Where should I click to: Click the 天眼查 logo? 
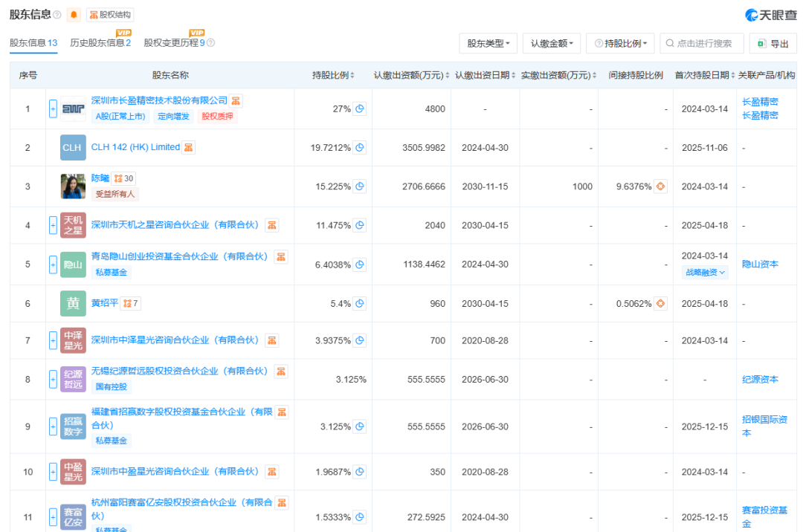[771, 16]
